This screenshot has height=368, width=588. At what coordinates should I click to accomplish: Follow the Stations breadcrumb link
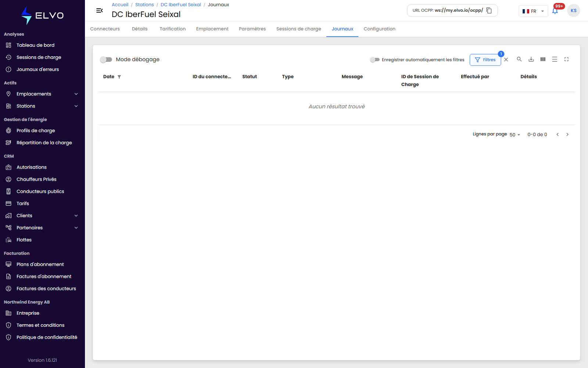tap(144, 5)
